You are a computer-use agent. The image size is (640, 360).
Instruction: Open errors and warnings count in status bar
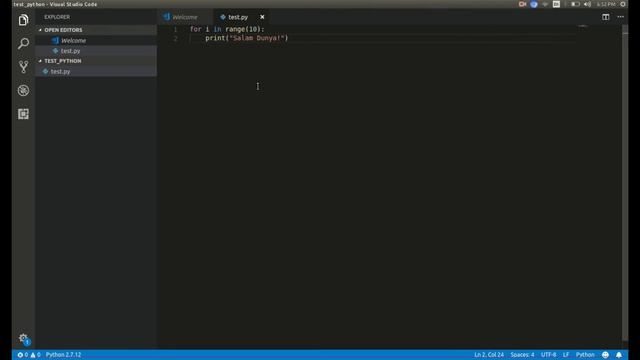29,355
